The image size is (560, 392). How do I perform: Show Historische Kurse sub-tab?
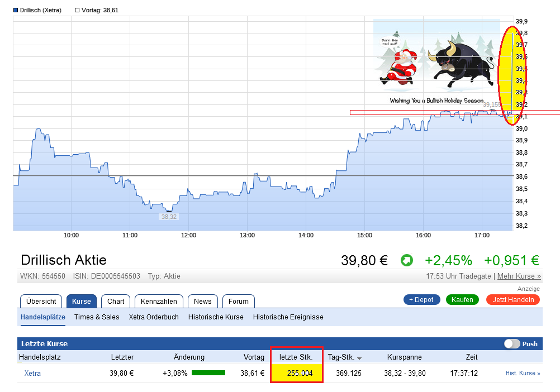tap(216, 317)
